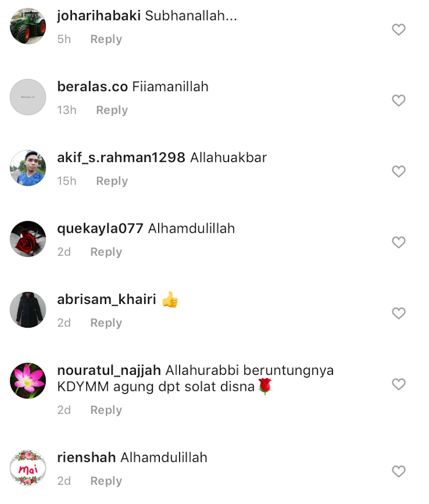
Task: Reply to quekayla077's comment
Action: [106, 252]
